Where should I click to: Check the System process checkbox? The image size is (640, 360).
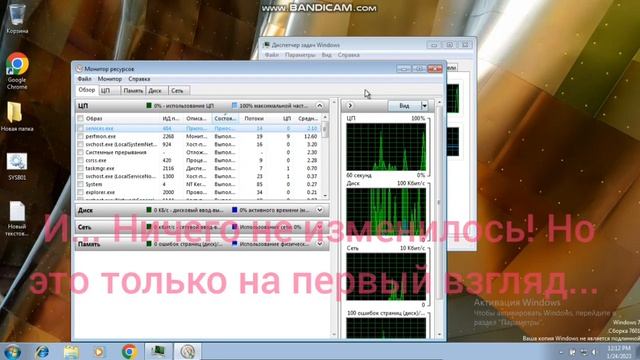click(80, 184)
